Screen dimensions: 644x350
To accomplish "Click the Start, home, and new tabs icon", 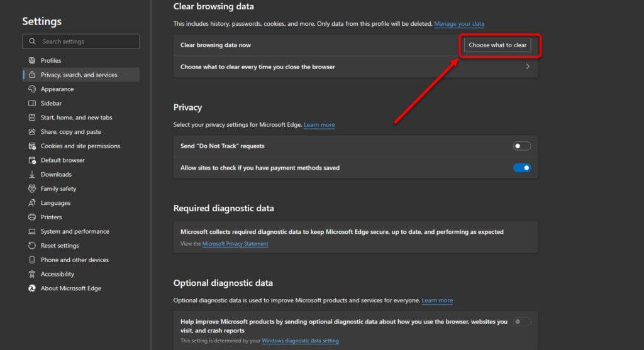I will click(x=32, y=118).
